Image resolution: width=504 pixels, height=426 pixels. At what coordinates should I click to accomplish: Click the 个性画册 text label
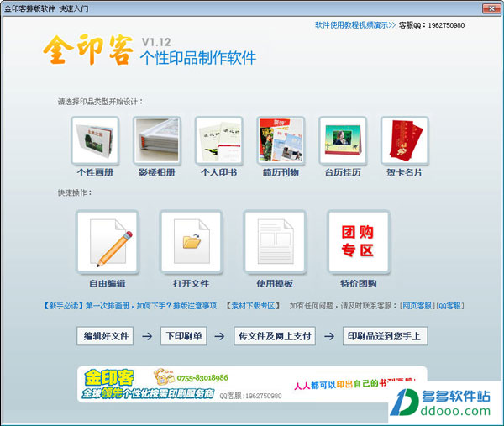click(x=95, y=172)
